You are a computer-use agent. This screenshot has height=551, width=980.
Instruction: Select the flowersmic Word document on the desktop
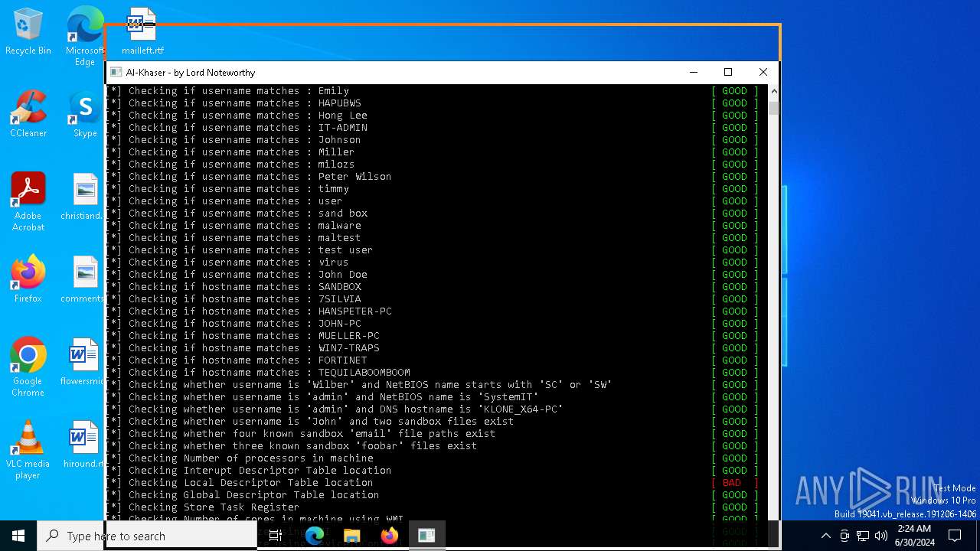coord(84,361)
